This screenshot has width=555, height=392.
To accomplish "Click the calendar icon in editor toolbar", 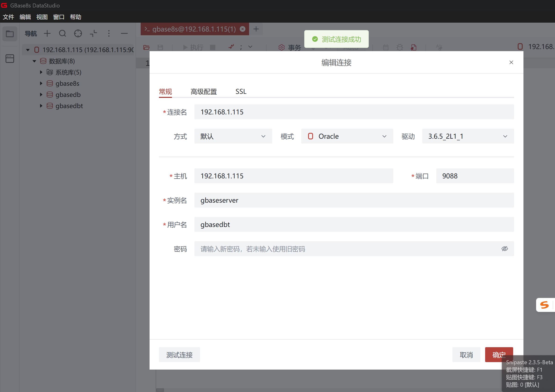I will pyautogui.click(x=386, y=47).
